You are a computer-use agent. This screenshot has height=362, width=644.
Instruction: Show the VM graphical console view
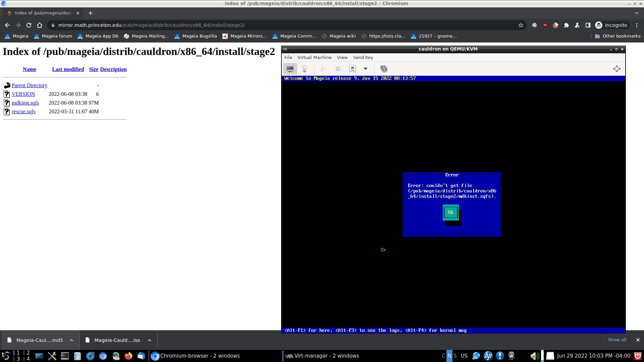[x=290, y=69]
